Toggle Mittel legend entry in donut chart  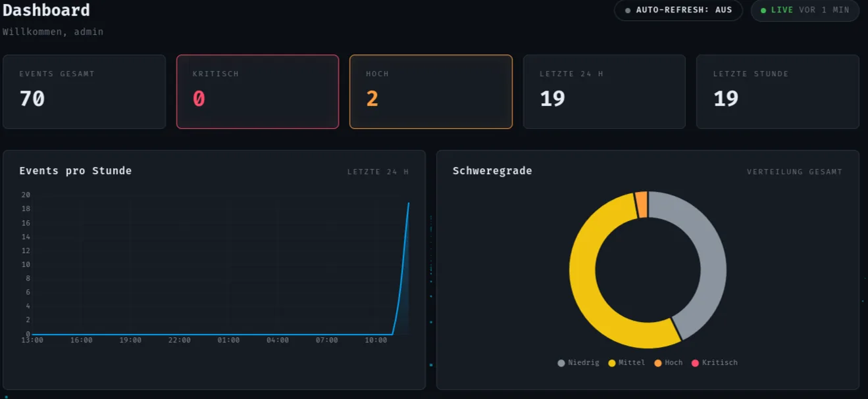click(626, 363)
